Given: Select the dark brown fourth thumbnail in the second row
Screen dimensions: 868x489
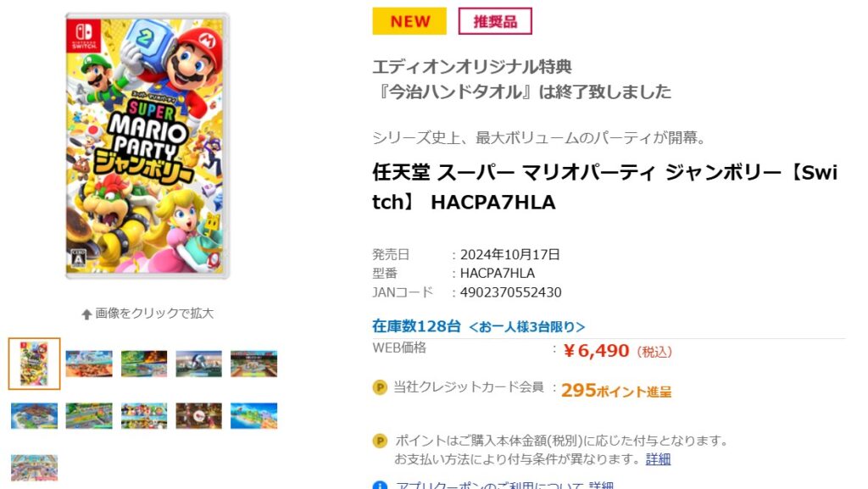Looking at the screenshot, I should [198, 415].
